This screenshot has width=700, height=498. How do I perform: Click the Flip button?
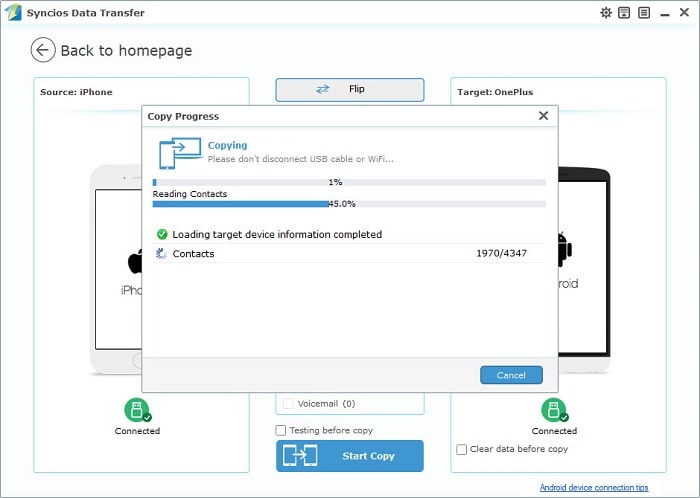pyautogui.click(x=350, y=90)
